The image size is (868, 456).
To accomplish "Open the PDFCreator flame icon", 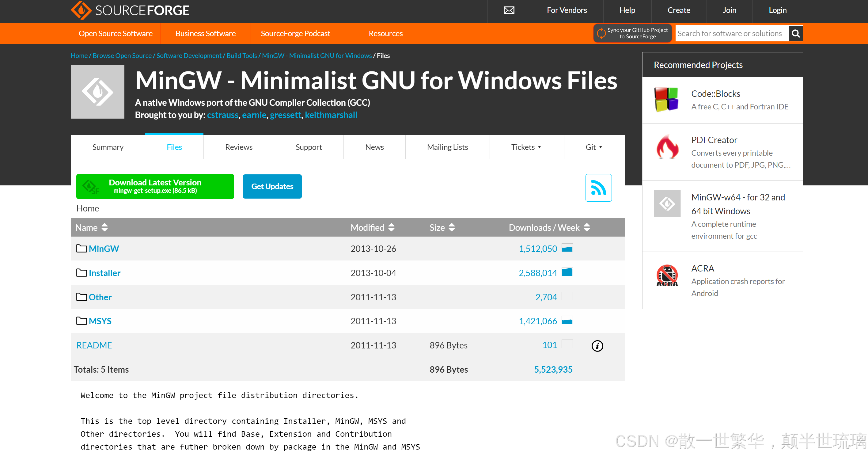I will 667,147.
